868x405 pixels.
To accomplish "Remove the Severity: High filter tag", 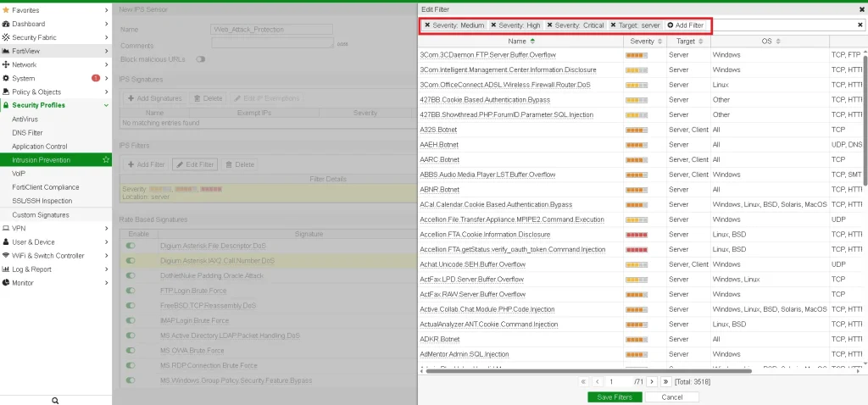I will 493,25.
